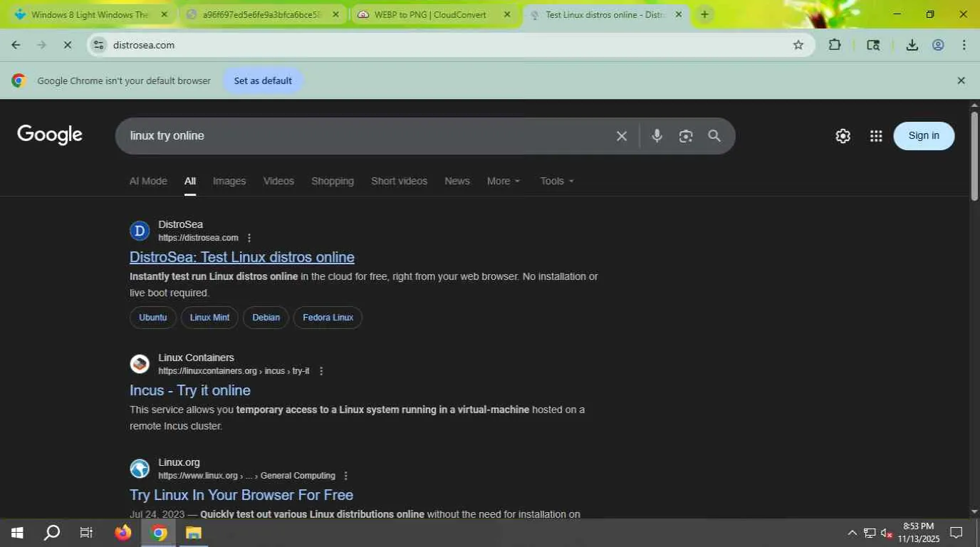Open more options for Linux Containers result

[321, 371]
